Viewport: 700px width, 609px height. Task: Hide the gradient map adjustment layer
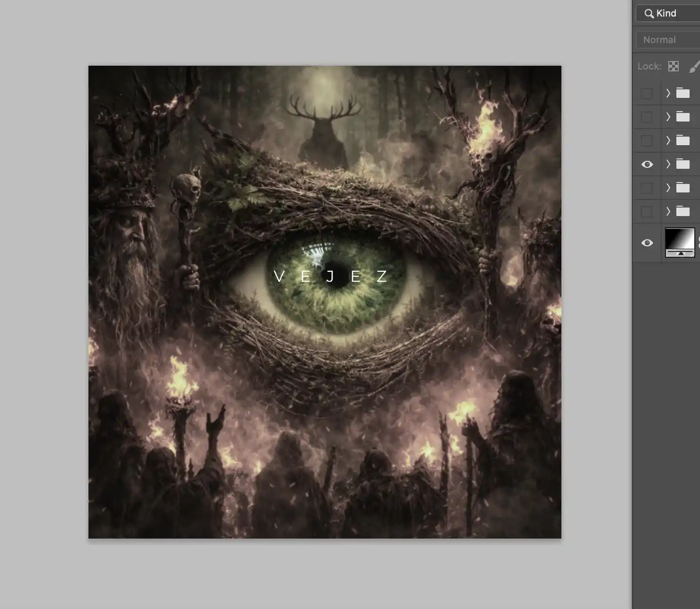point(647,243)
